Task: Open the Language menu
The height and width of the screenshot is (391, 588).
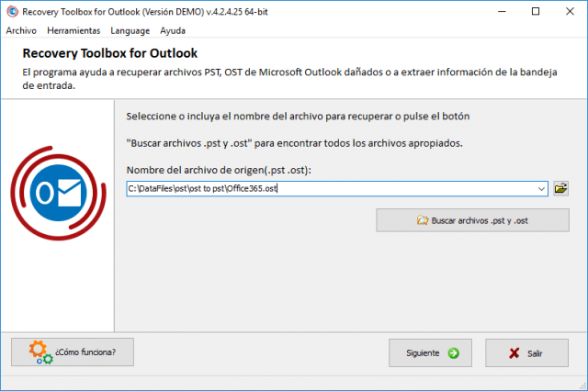Action: point(130,30)
